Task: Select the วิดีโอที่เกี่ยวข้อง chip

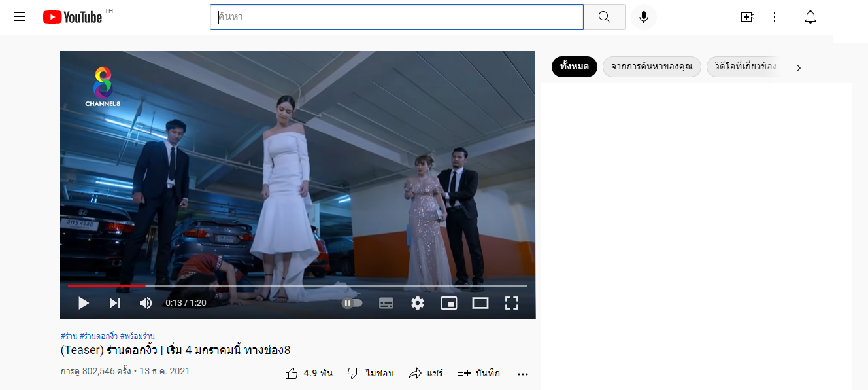Action: (744, 67)
